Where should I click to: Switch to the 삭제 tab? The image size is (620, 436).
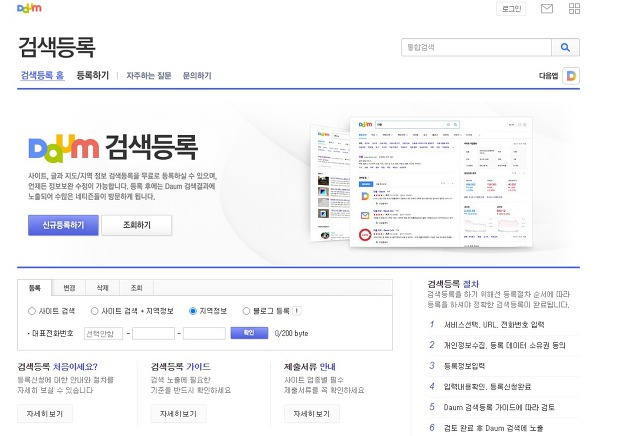tap(103, 288)
